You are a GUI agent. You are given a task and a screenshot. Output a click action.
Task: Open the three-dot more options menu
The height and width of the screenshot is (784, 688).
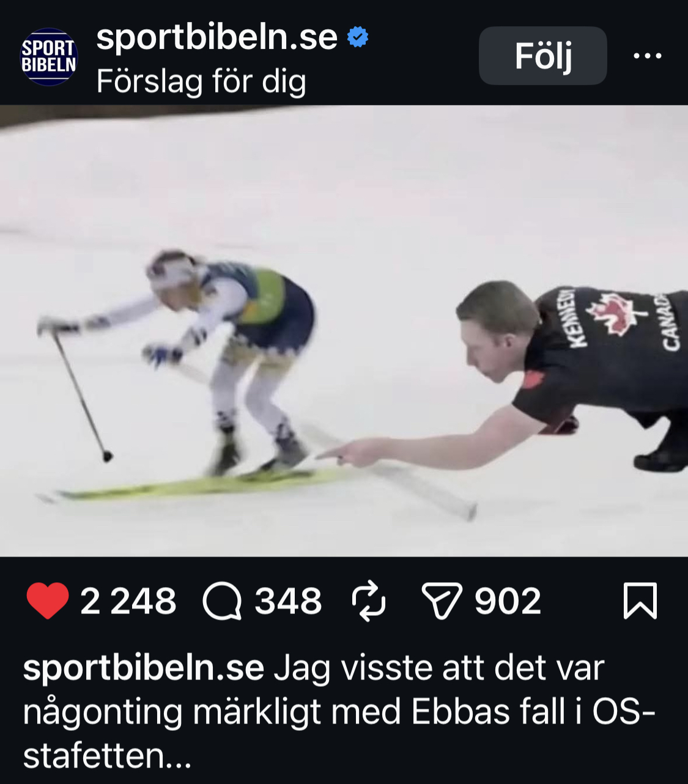coord(647,56)
